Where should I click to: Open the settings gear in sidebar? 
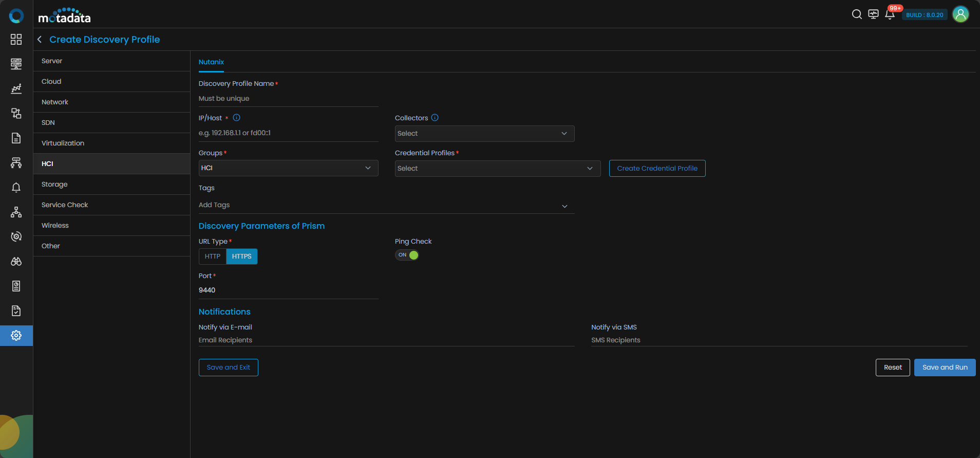(x=16, y=335)
